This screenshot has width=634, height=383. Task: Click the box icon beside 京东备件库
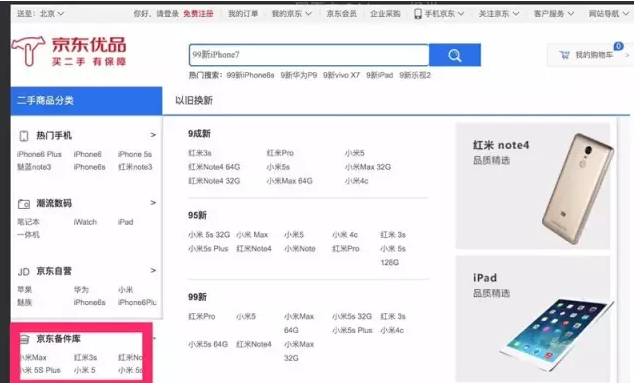click(25, 339)
